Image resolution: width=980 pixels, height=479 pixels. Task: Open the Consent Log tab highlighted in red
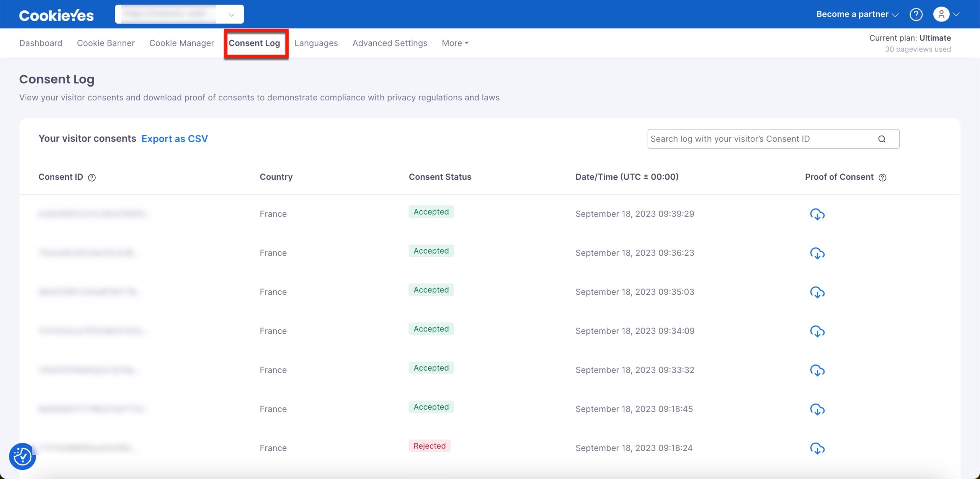(255, 43)
